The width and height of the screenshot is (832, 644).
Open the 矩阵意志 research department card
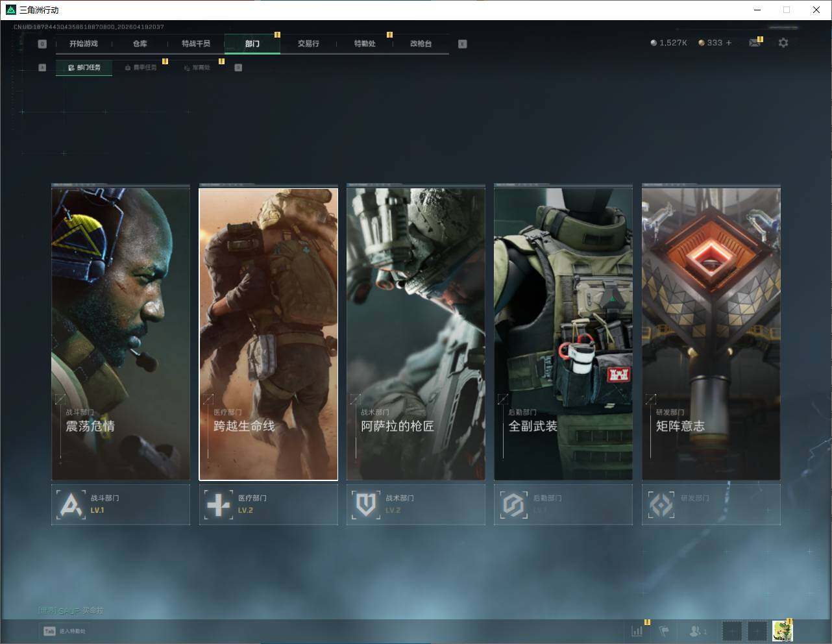click(711, 334)
